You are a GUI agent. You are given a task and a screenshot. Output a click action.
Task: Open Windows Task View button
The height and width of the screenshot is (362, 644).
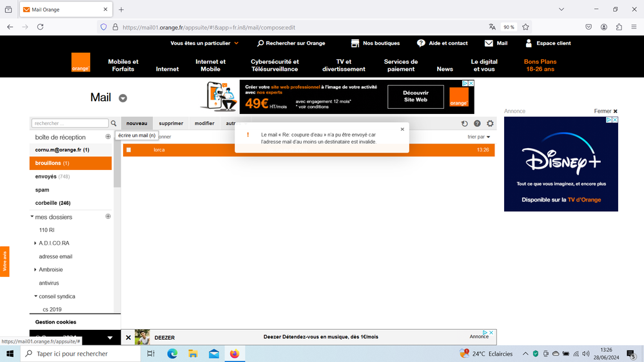point(151,354)
